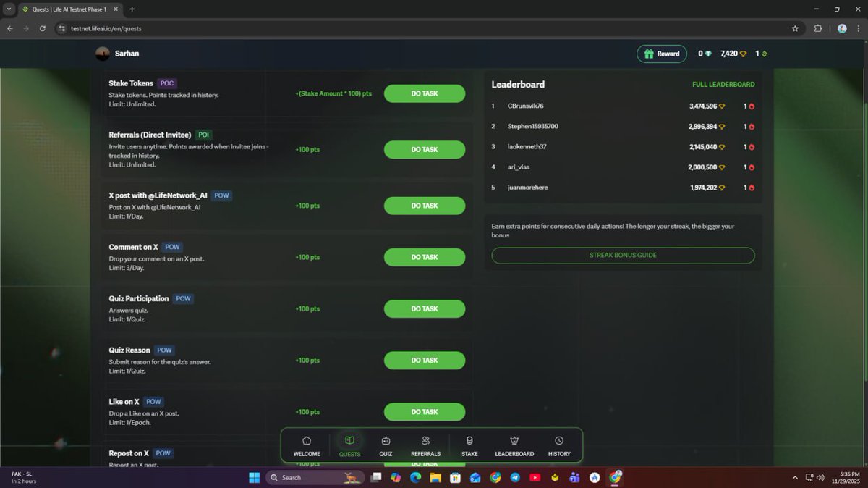868x488 pixels.
Task: Show hidden system tray icons chevron
Action: click(x=795, y=477)
